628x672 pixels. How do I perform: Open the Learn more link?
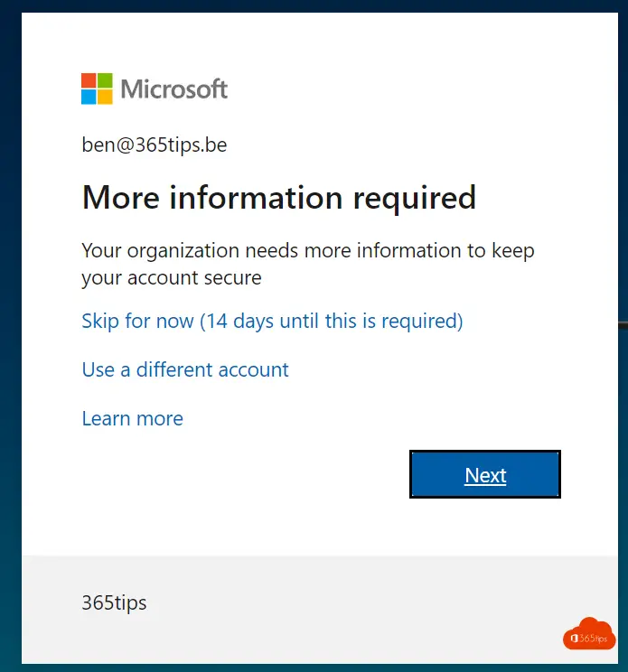click(x=133, y=418)
